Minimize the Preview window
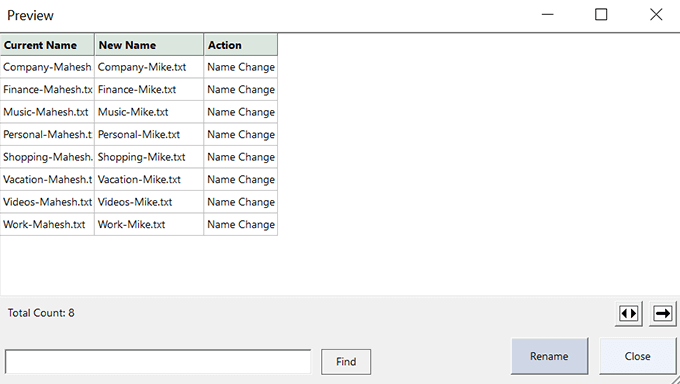 (548, 15)
